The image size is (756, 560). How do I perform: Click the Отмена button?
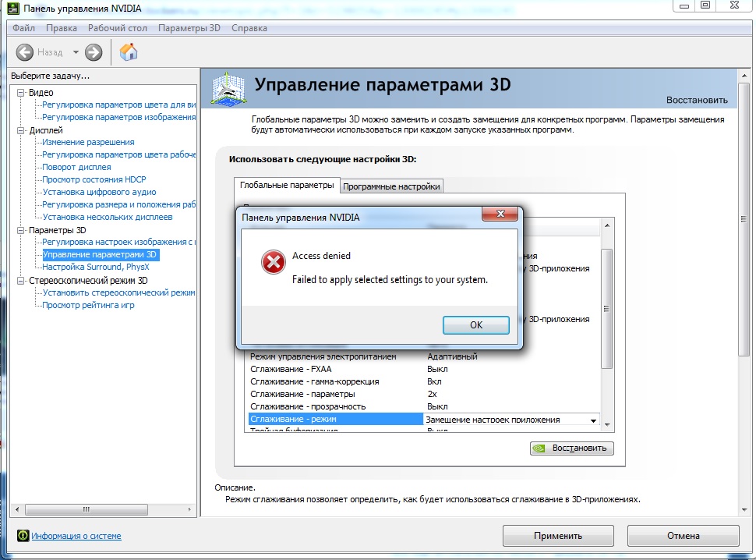(x=684, y=535)
